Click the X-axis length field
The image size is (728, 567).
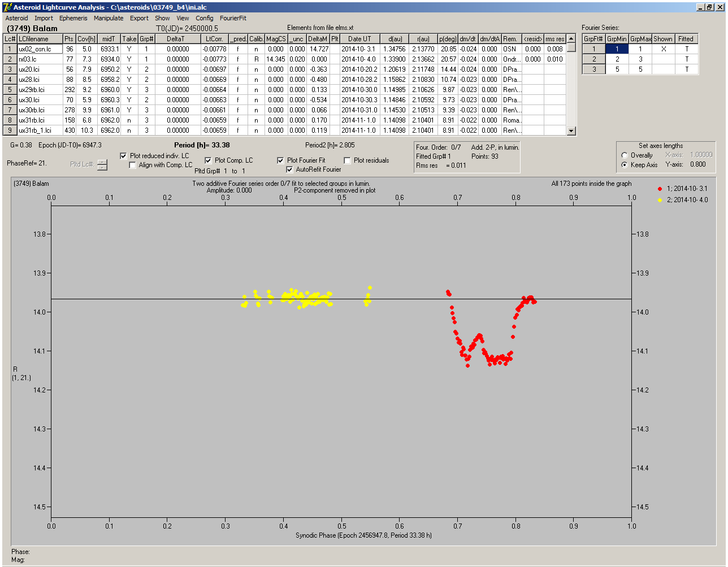coord(701,155)
